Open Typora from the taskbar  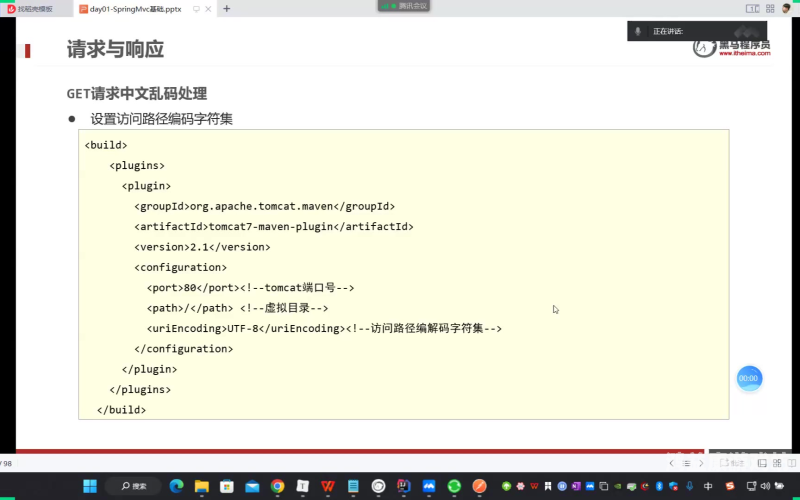(303, 486)
